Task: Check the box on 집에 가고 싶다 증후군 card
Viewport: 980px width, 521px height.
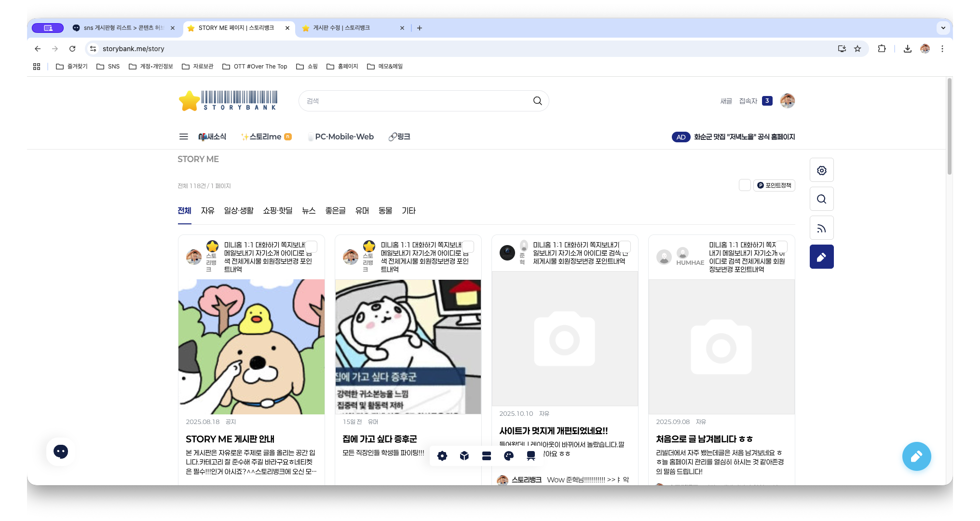Action: pyautogui.click(x=468, y=247)
